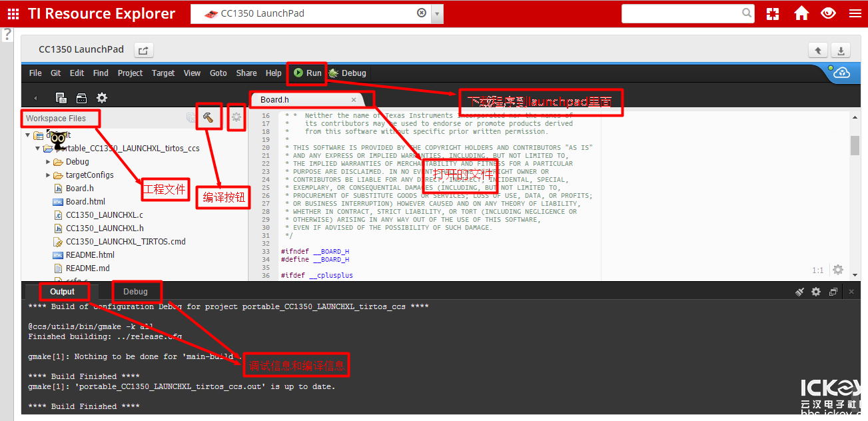The width and height of the screenshot is (868, 421).
Task: Open the file-tree view icon in the sidebar toolbar
Action: (61, 98)
